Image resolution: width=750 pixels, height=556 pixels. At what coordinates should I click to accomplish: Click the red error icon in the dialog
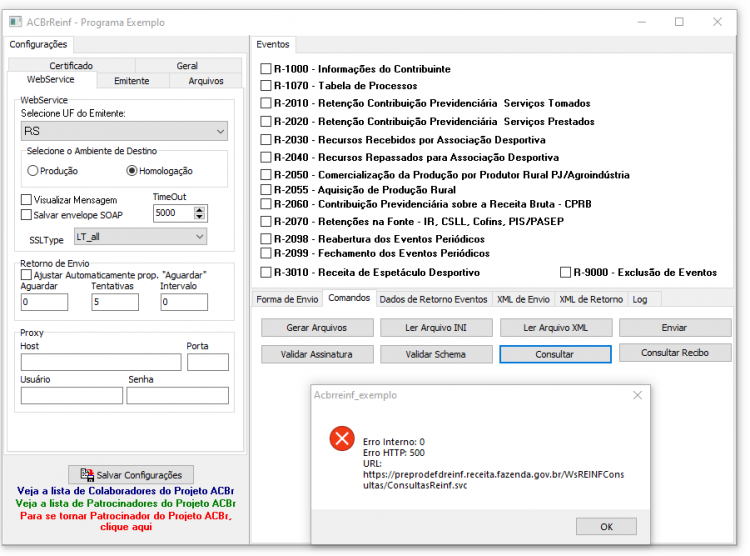tap(342, 438)
